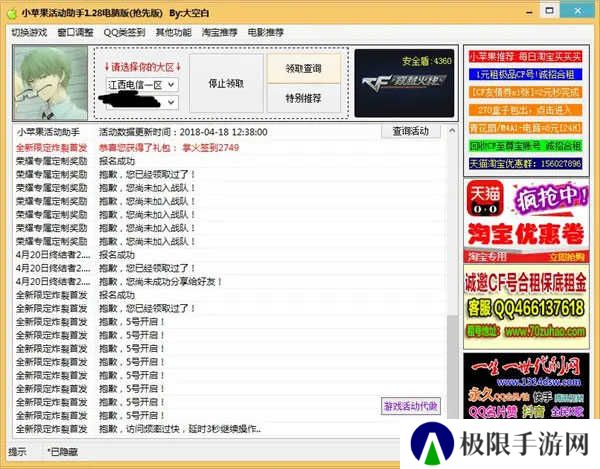
Task: Open the 窗口调整 menu
Action: tap(75, 33)
